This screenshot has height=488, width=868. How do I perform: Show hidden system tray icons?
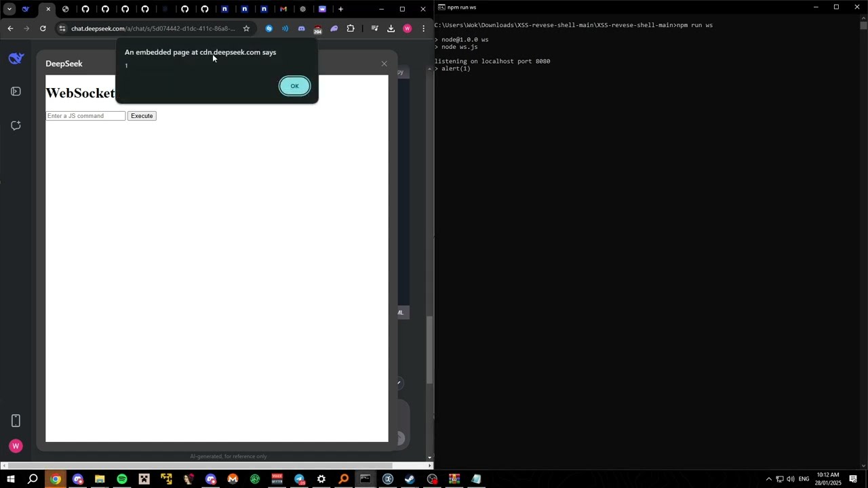click(768, 479)
